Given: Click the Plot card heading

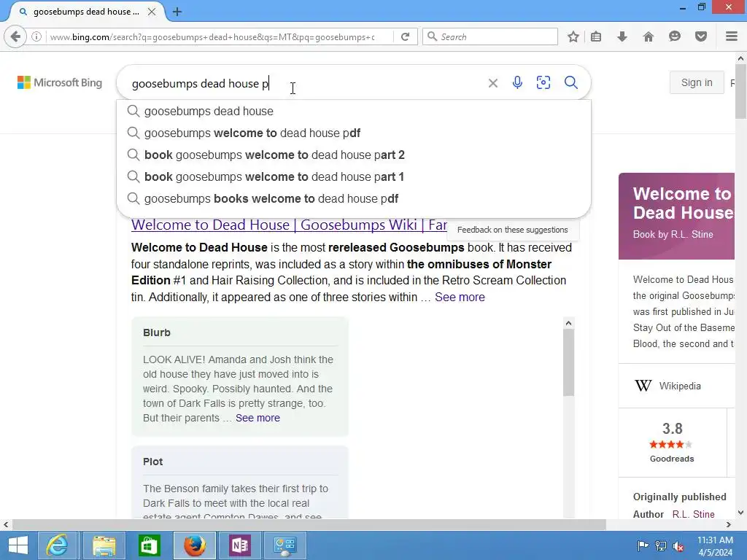Looking at the screenshot, I should coord(153,462).
